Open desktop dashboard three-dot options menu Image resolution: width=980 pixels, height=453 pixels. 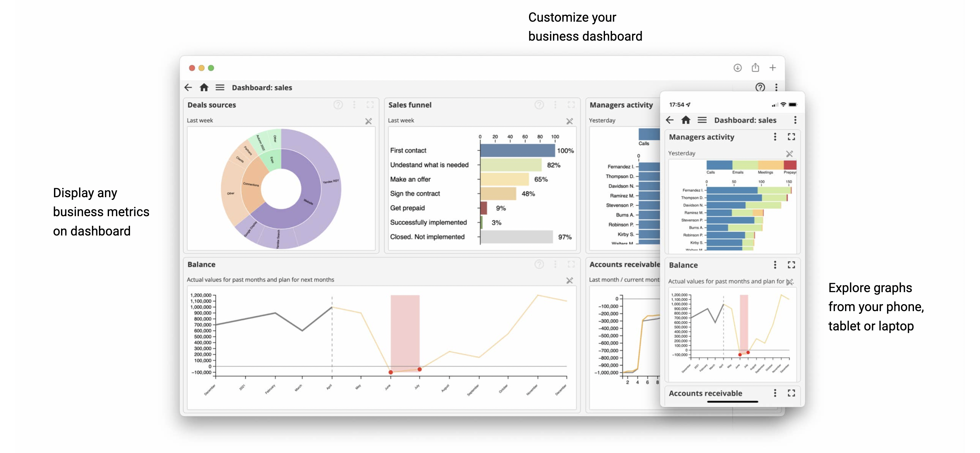coord(776,87)
